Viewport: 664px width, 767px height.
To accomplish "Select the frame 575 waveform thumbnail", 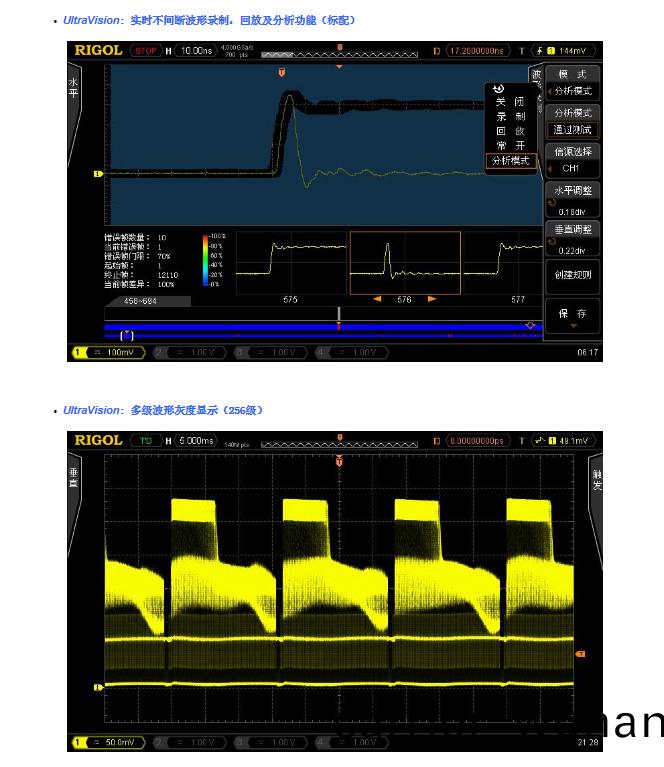I will pyautogui.click(x=291, y=263).
